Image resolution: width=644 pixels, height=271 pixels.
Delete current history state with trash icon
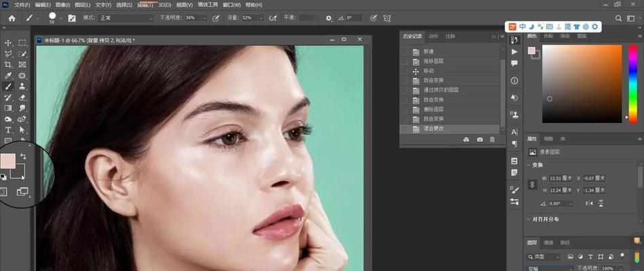click(x=492, y=140)
